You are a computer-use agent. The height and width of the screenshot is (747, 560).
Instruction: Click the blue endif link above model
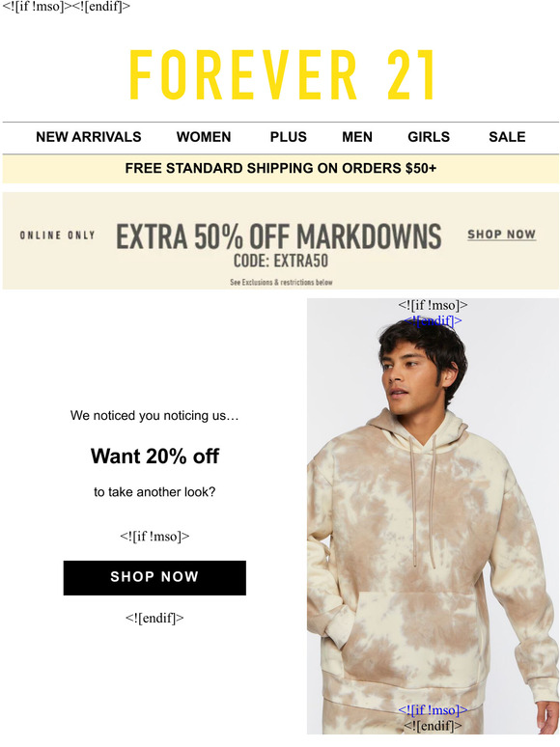tap(433, 320)
